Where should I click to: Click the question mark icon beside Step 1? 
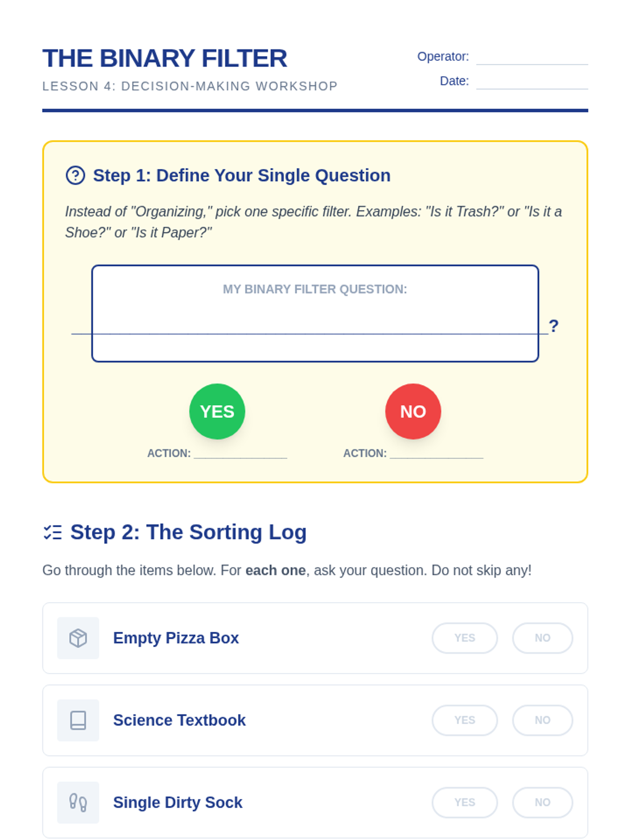click(x=75, y=175)
